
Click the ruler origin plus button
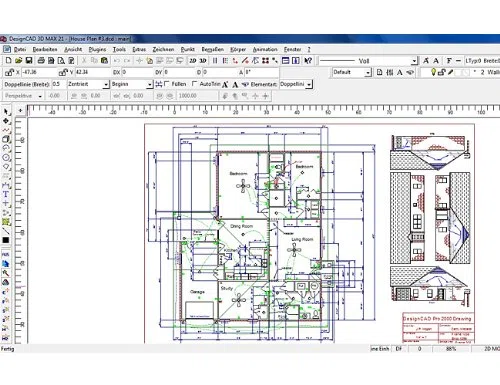(x=20, y=110)
